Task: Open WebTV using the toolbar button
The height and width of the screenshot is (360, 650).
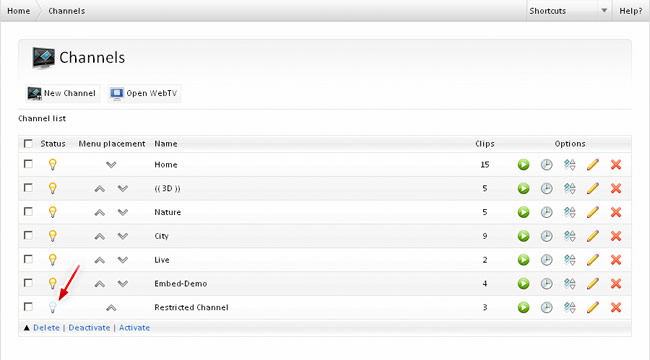Action: click(x=144, y=93)
